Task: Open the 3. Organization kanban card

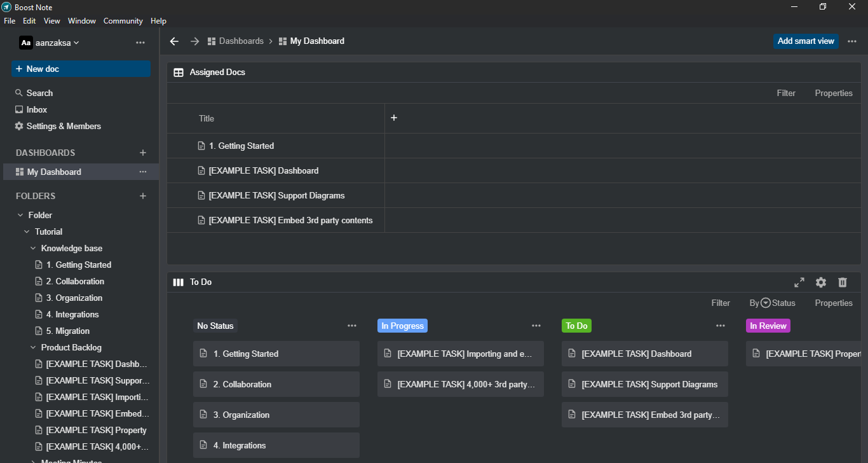Action: pos(276,415)
